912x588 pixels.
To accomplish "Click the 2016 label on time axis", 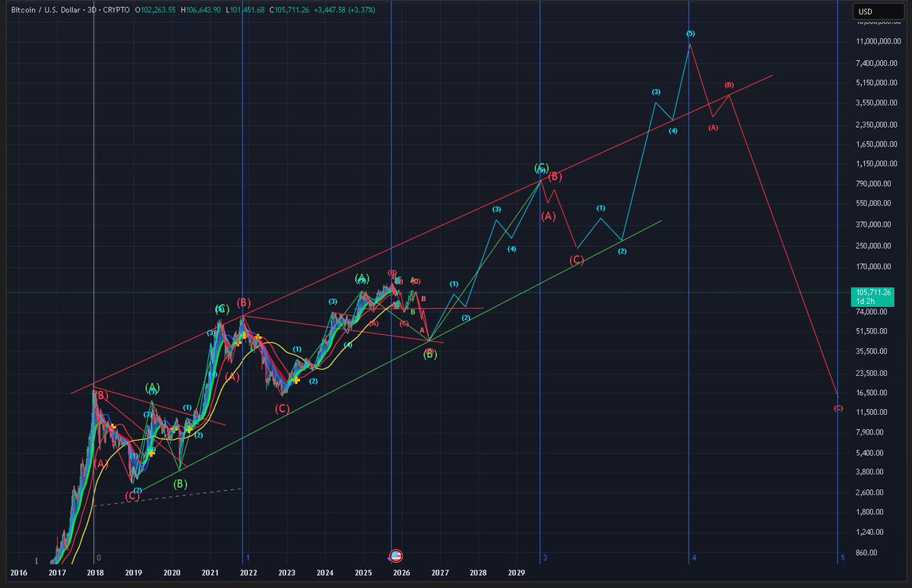I will (x=19, y=572).
